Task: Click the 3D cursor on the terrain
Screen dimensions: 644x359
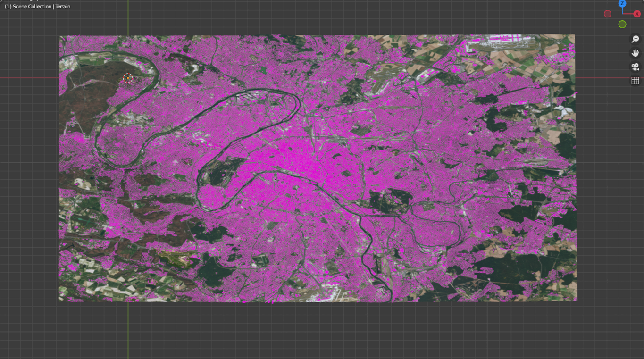Action: point(127,78)
